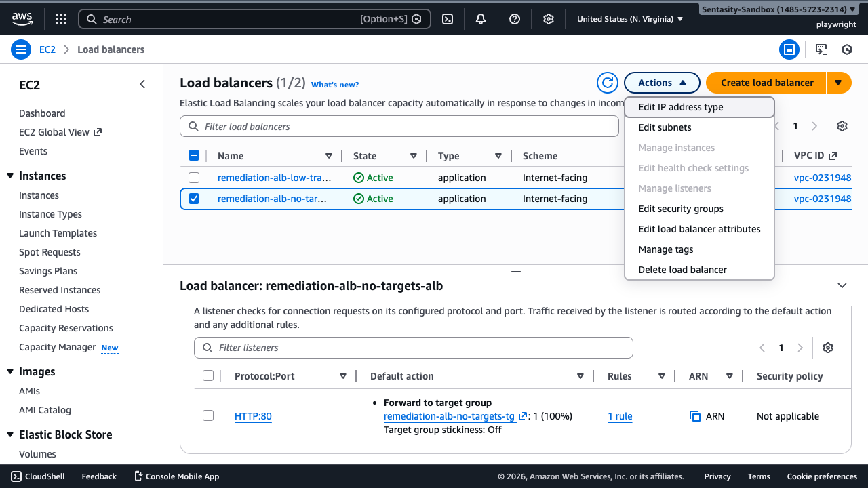Open the AWS services grid menu

60,19
